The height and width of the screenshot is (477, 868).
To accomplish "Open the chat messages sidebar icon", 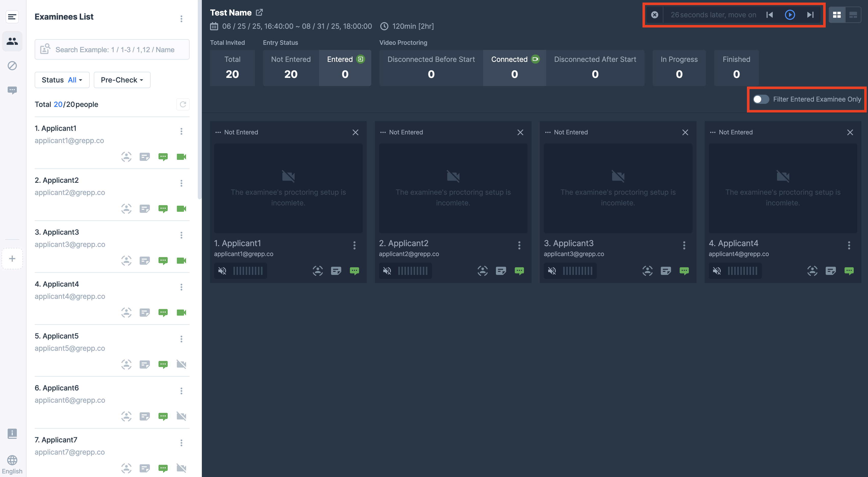I will (x=12, y=90).
